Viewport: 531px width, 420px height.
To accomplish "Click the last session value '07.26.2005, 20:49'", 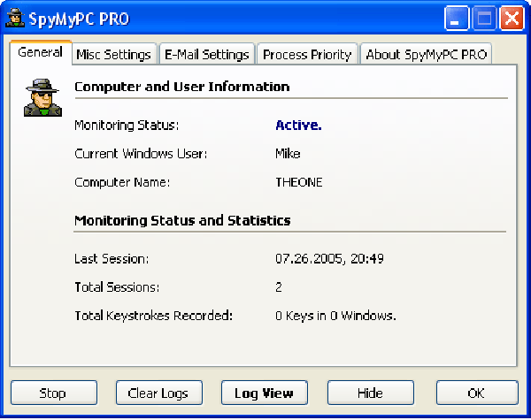I will tap(329, 258).
